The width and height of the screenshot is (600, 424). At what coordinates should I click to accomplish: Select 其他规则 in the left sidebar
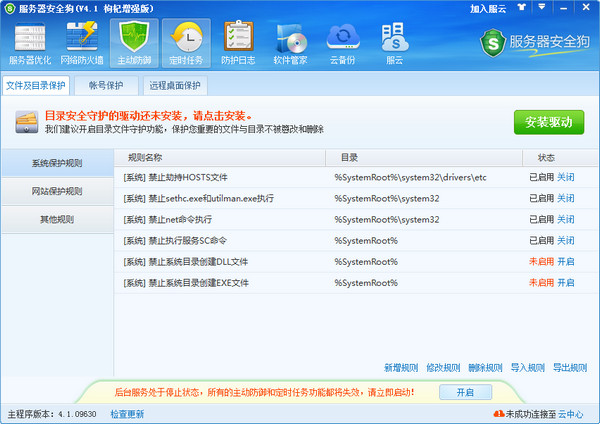pyautogui.click(x=57, y=219)
